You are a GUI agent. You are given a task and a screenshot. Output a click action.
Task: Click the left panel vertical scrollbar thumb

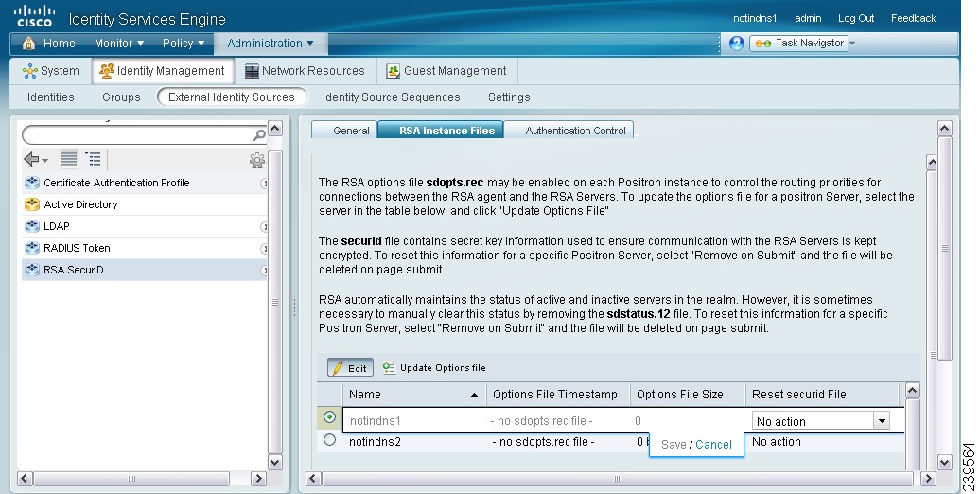pyautogui.click(x=274, y=303)
